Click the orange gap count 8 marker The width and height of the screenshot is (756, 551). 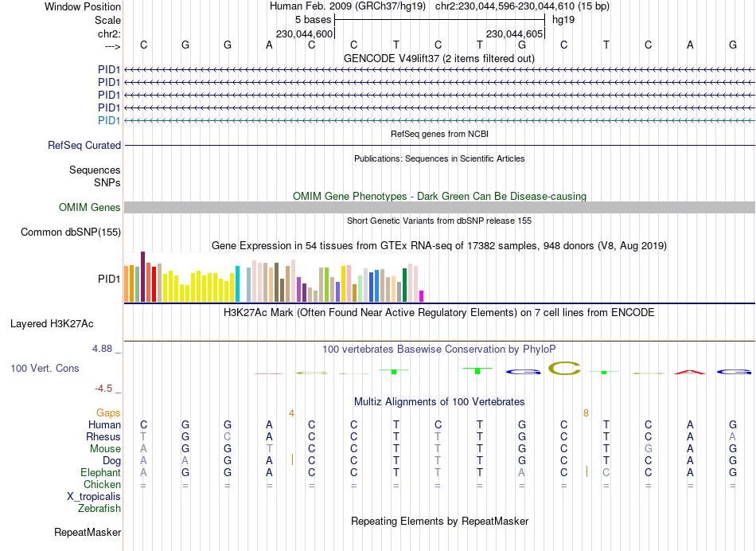pyautogui.click(x=586, y=413)
